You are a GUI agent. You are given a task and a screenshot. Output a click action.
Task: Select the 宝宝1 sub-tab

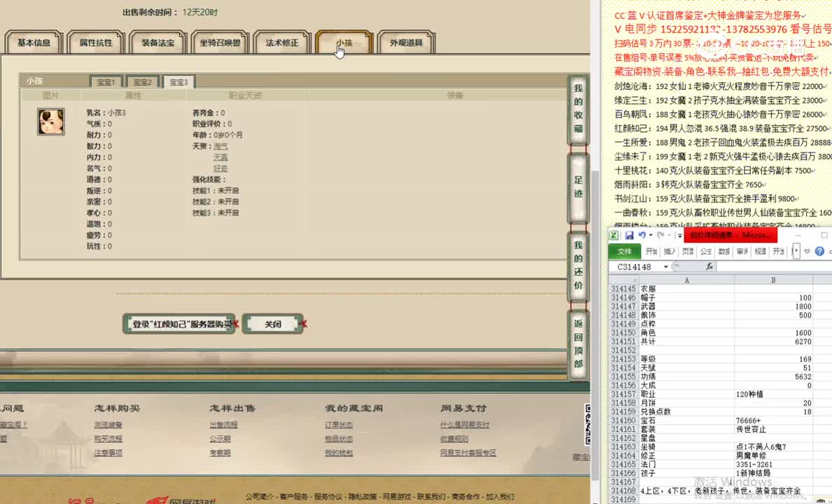(x=106, y=81)
